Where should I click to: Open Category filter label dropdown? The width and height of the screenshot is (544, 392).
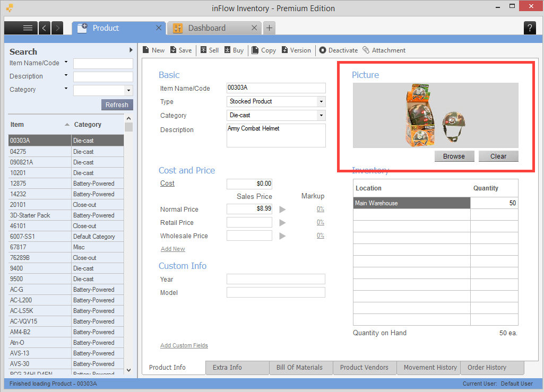[66, 89]
